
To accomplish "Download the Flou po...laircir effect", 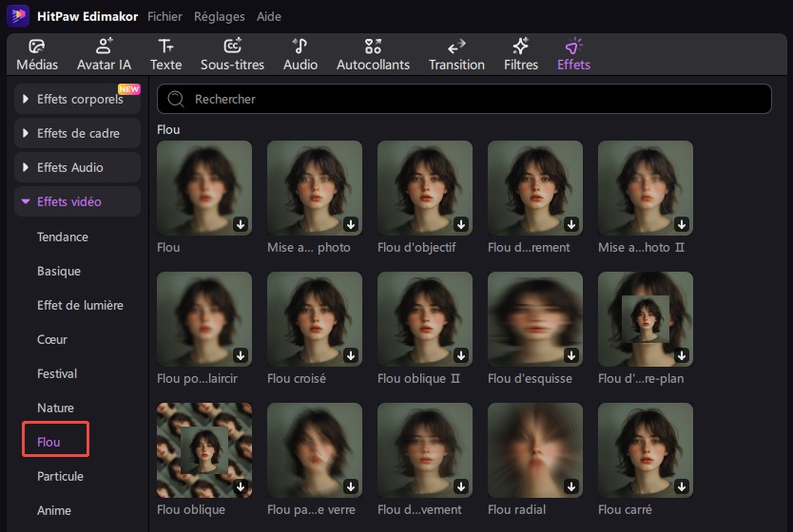I will coord(241,355).
